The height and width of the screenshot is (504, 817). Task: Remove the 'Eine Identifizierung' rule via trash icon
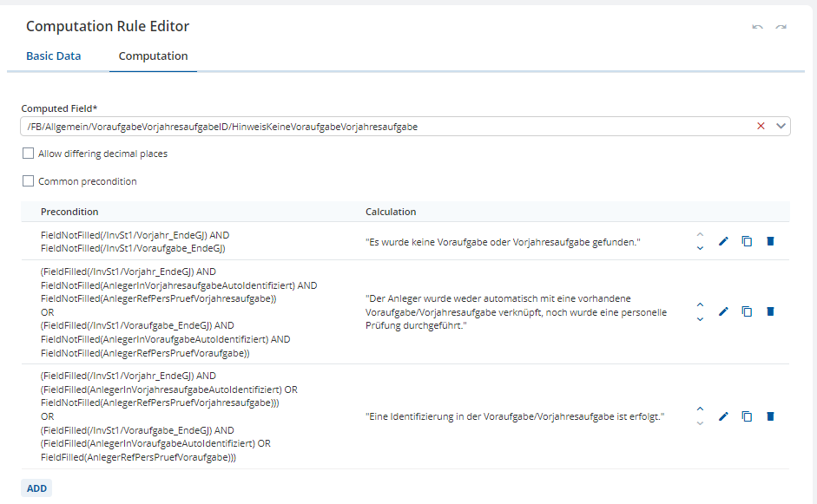tap(770, 416)
